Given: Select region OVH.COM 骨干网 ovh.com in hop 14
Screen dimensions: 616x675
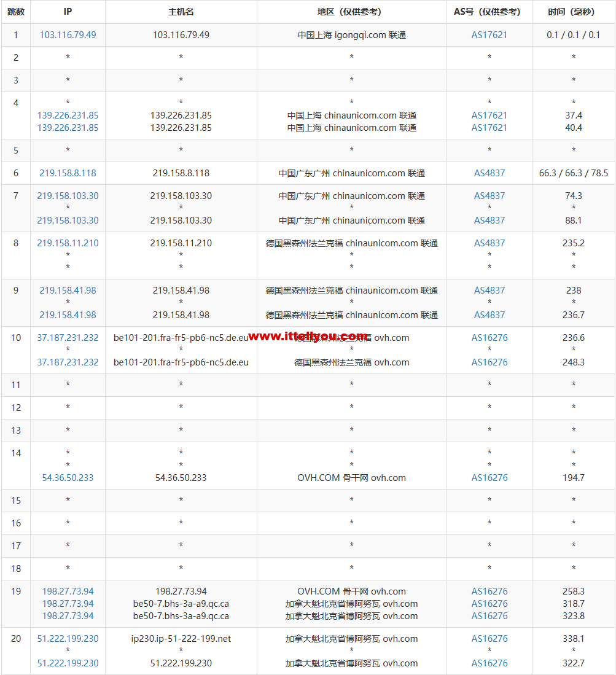Looking at the screenshot, I should coord(352,477).
